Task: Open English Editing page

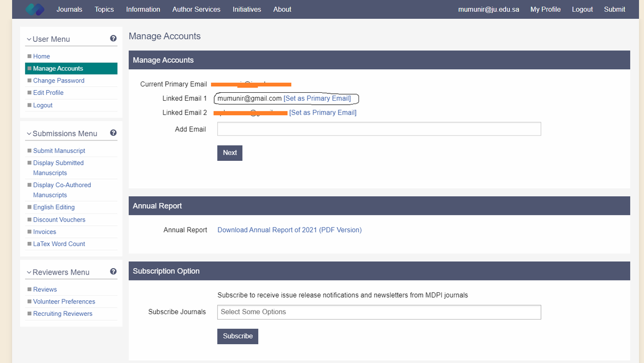Action: (x=54, y=207)
